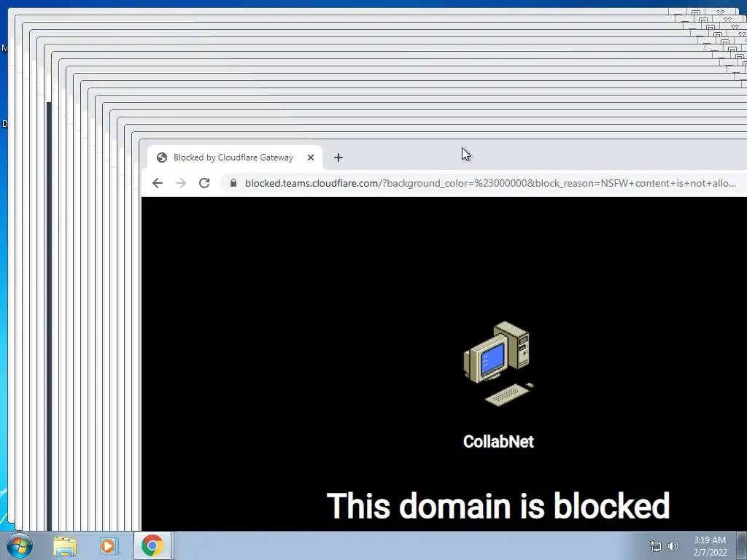Open Windows Explorer from the taskbar
This screenshot has height=560, width=747.
coord(65,545)
